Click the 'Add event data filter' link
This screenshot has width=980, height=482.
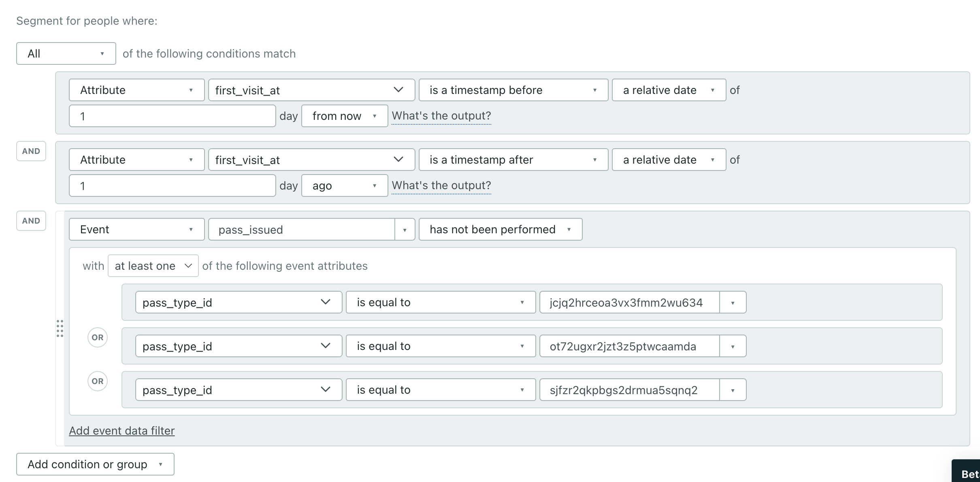point(121,431)
